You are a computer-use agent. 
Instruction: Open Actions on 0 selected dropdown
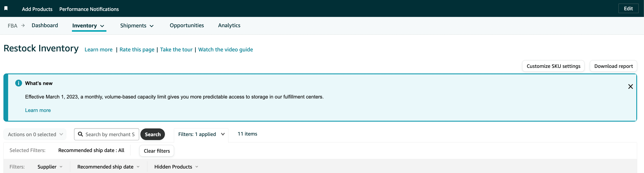pos(35,134)
